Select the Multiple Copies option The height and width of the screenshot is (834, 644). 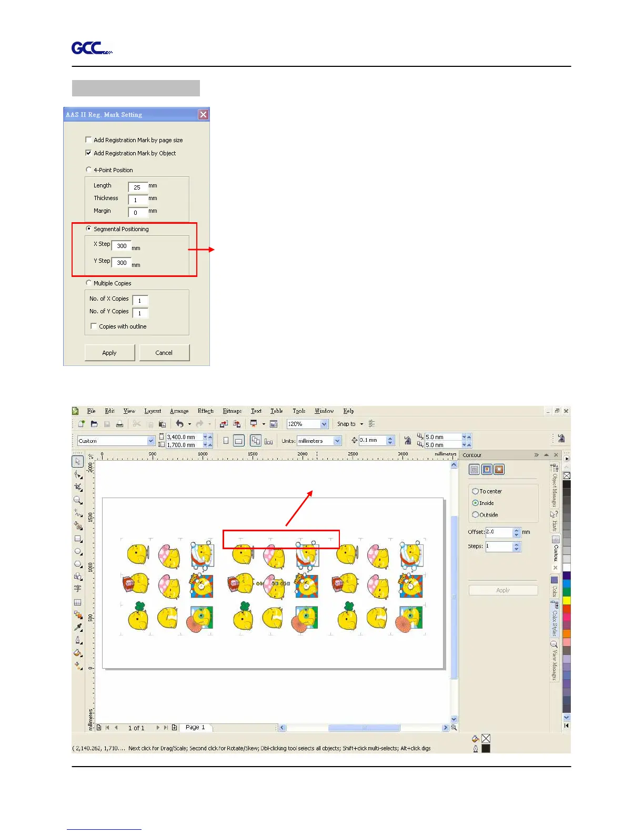point(88,283)
